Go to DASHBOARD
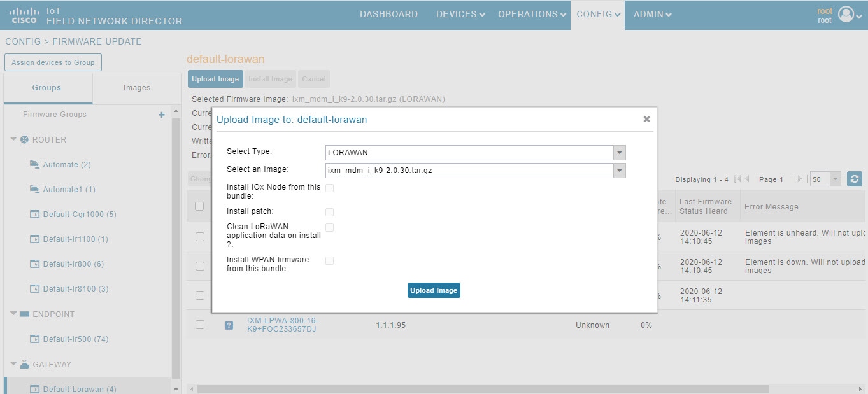 (x=388, y=14)
